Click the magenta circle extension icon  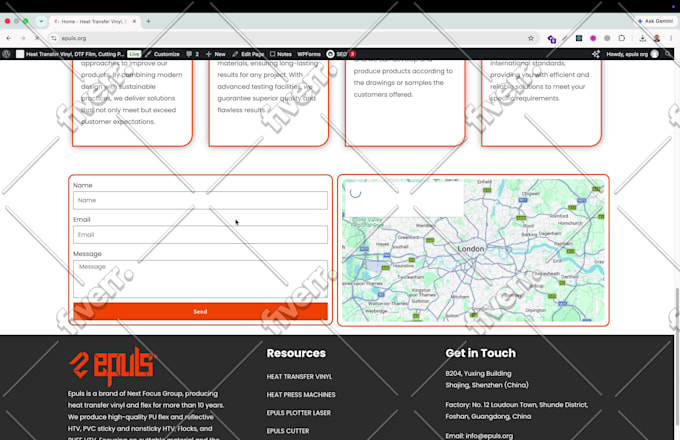point(593,38)
